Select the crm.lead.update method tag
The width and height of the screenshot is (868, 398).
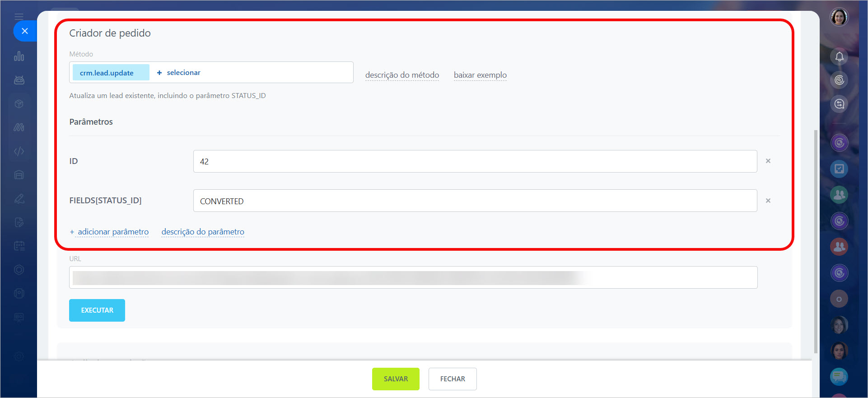111,73
